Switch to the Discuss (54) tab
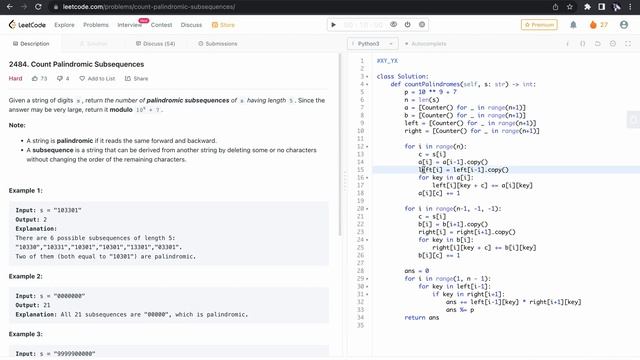Viewport: 640px width, 360px height. pyautogui.click(x=156, y=44)
